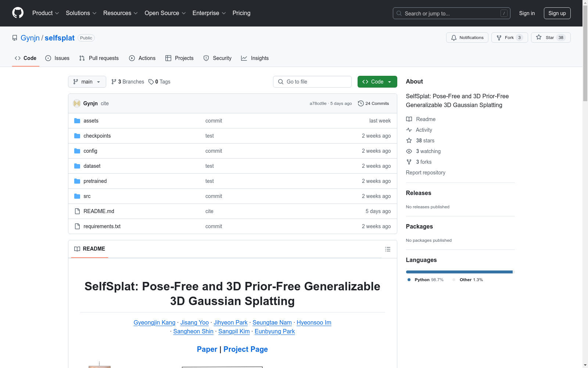The image size is (588, 368).
Task: Click the star icon next to 38 stars
Action: coord(409,141)
